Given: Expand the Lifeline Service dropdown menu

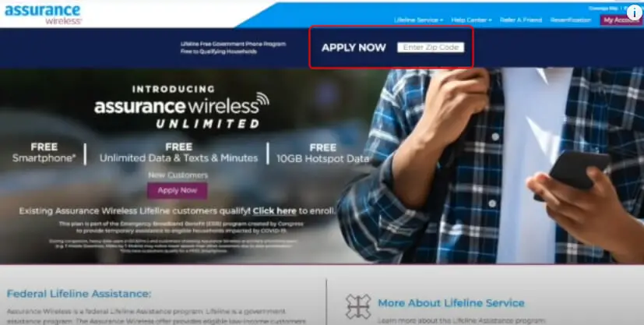Looking at the screenshot, I should pyautogui.click(x=418, y=19).
